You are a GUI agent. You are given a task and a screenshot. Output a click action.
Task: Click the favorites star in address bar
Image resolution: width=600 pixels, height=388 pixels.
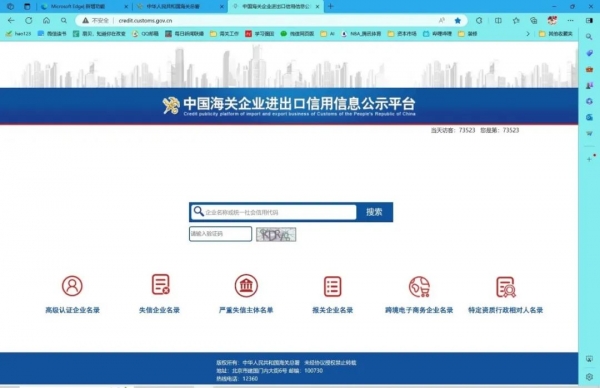(458, 21)
